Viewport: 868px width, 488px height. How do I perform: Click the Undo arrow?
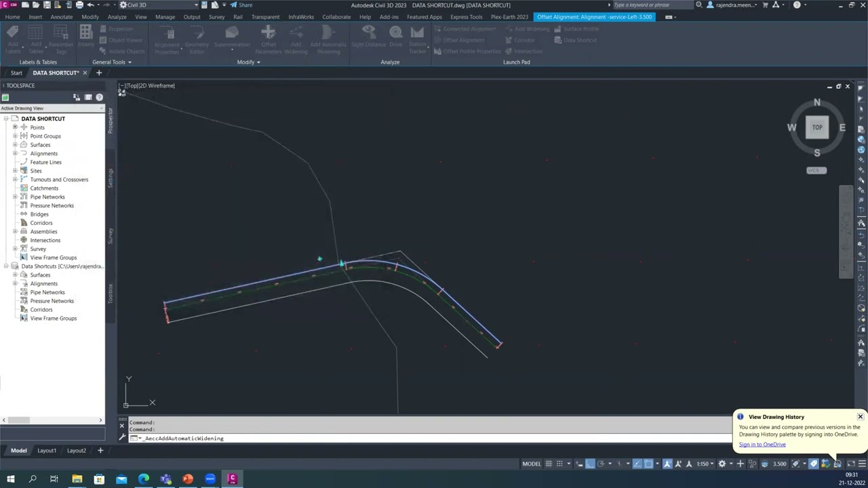(x=90, y=5)
